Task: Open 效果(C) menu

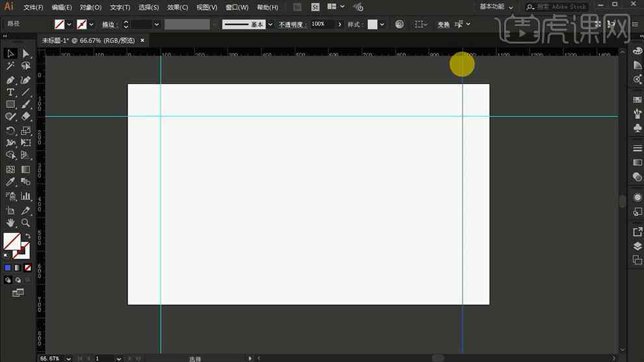Action: pyautogui.click(x=178, y=7)
